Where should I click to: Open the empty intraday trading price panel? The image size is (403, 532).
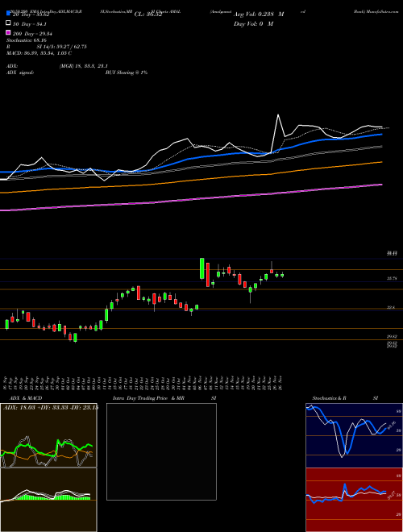tap(161, 451)
